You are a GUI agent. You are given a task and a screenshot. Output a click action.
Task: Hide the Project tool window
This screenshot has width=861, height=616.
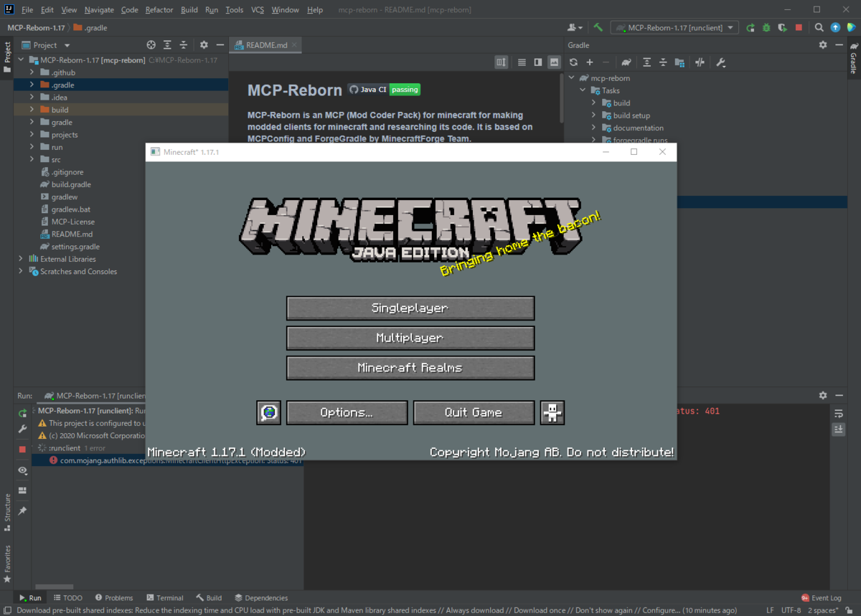coord(220,44)
